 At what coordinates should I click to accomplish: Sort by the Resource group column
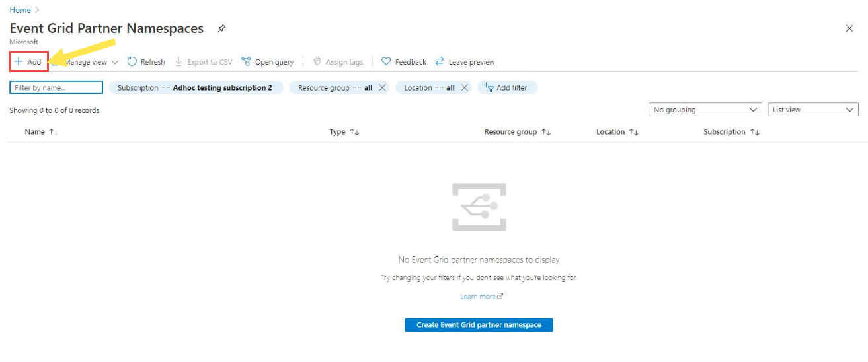click(x=518, y=132)
